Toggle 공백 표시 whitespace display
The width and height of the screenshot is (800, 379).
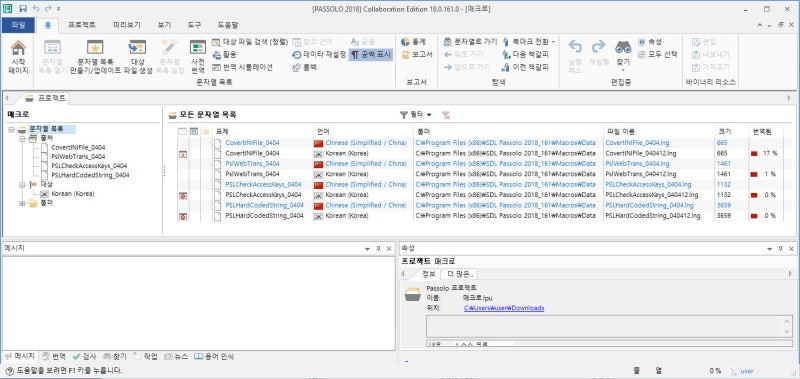pyautogui.click(x=370, y=55)
